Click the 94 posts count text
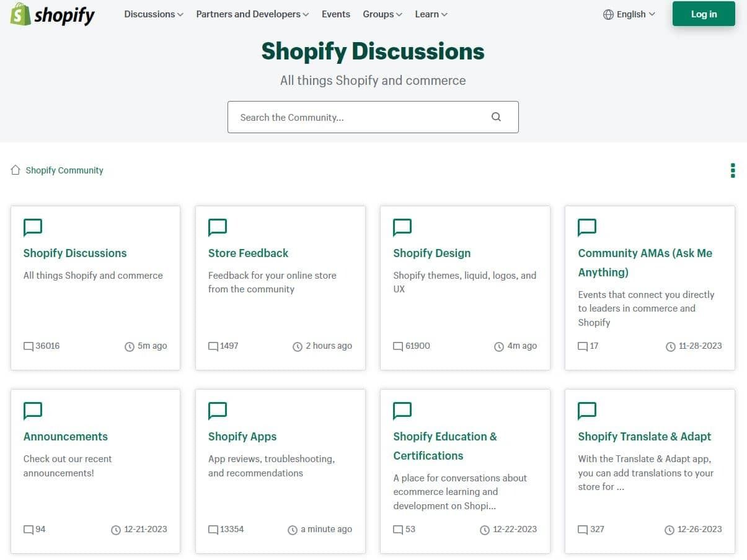Screen dimensions: 747x560 coord(40,529)
